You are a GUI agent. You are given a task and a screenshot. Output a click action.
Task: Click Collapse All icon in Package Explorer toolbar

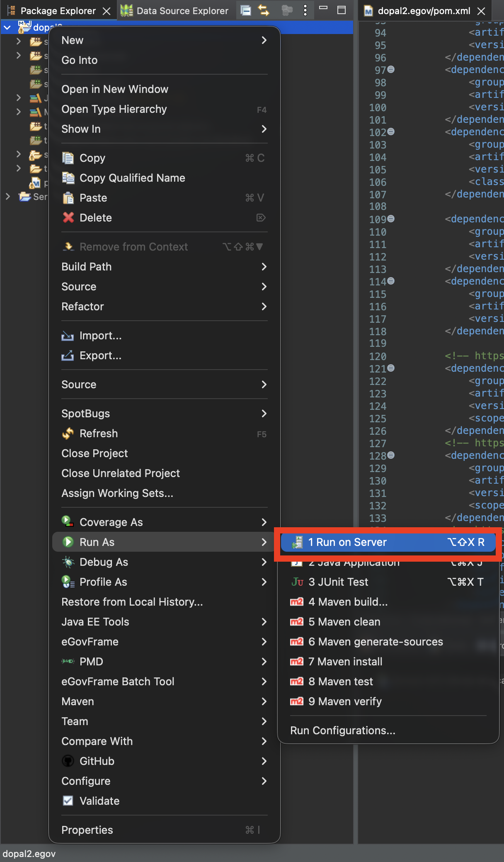click(246, 10)
